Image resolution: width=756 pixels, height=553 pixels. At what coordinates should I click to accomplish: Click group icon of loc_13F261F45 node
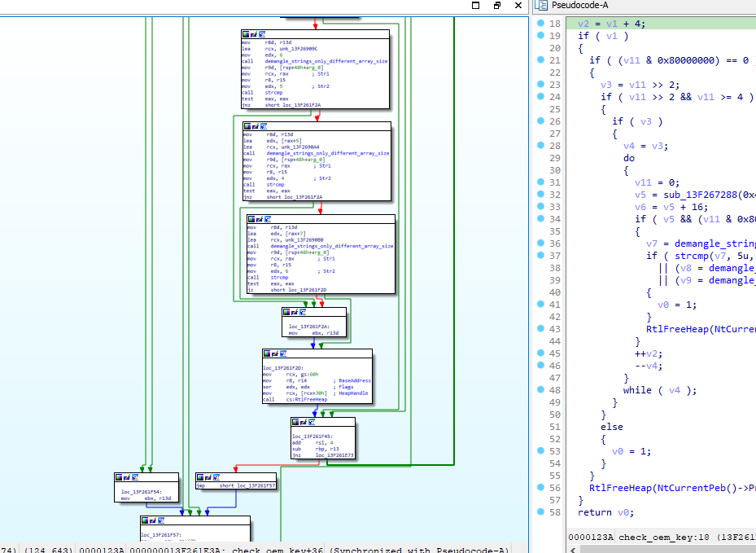[x=312, y=422]
